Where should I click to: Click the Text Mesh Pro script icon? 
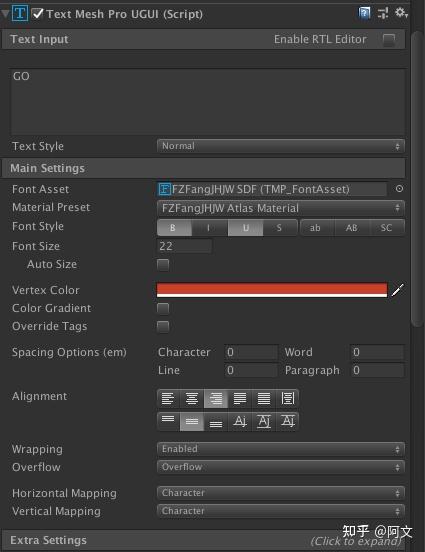click(x=20, y=14)
